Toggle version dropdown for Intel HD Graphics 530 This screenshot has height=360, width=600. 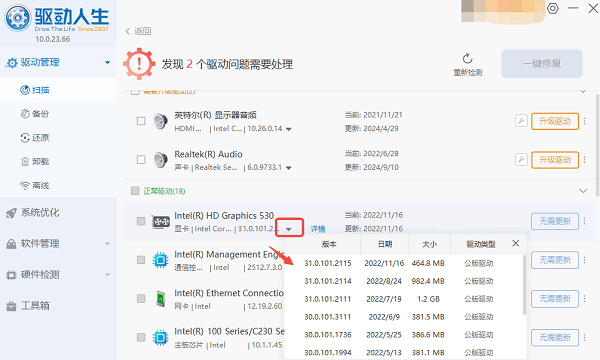(x=289, y=229)
